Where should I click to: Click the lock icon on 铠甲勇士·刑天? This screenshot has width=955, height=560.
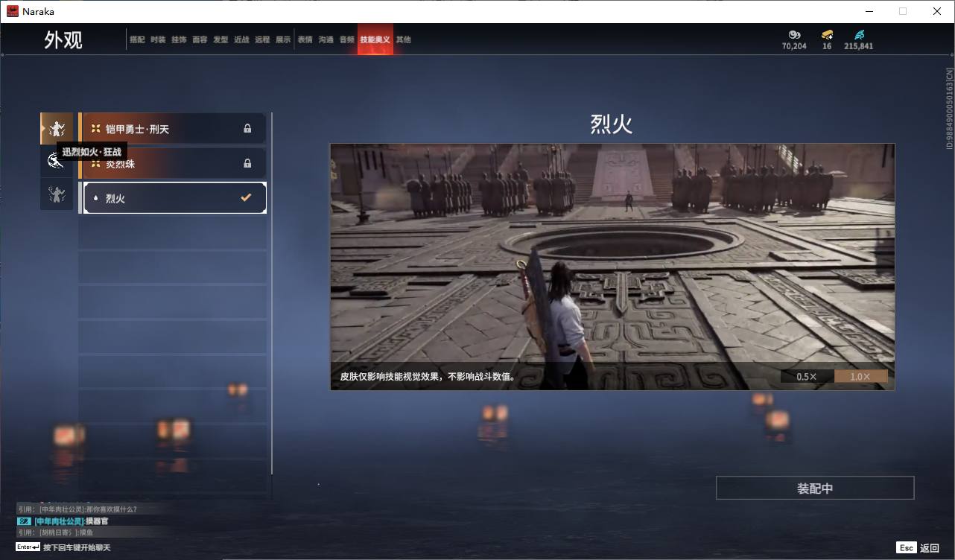[247, 129]
